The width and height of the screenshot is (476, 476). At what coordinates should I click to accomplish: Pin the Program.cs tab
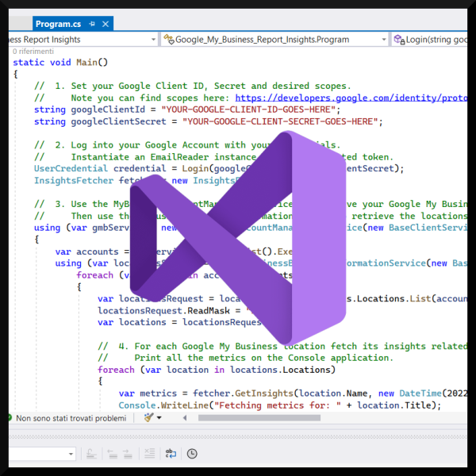92,24
